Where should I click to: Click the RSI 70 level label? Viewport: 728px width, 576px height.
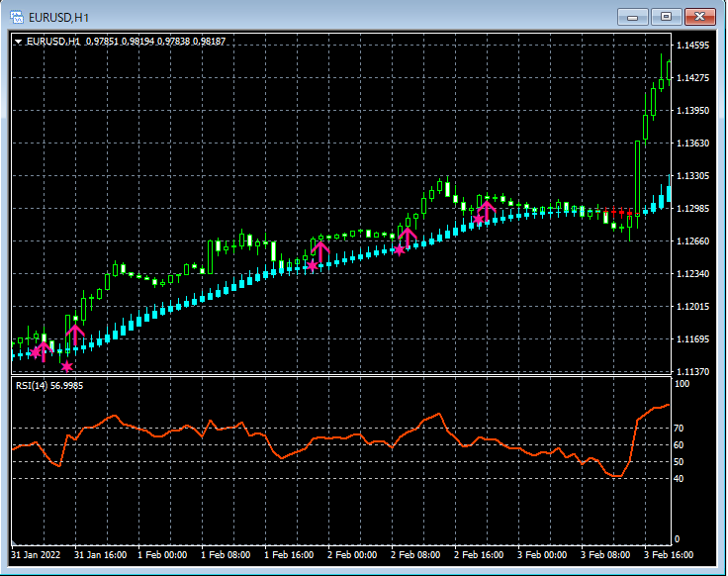[681, 429]
